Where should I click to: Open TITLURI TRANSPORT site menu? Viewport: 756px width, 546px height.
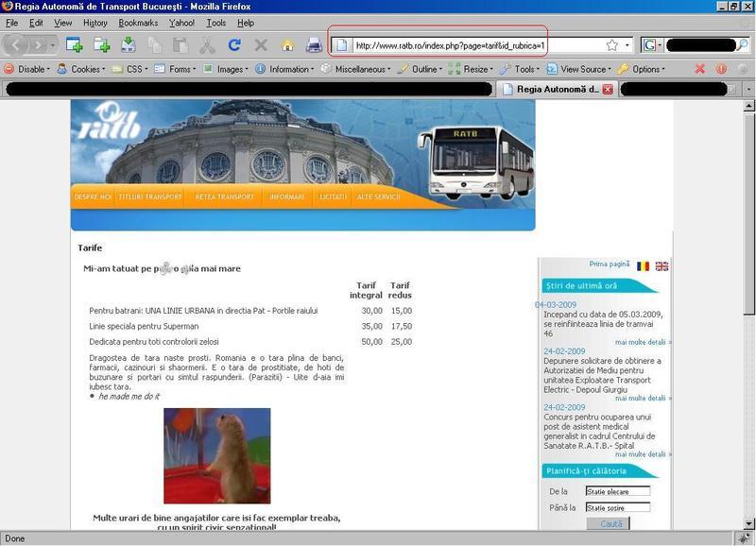point(150,196)
